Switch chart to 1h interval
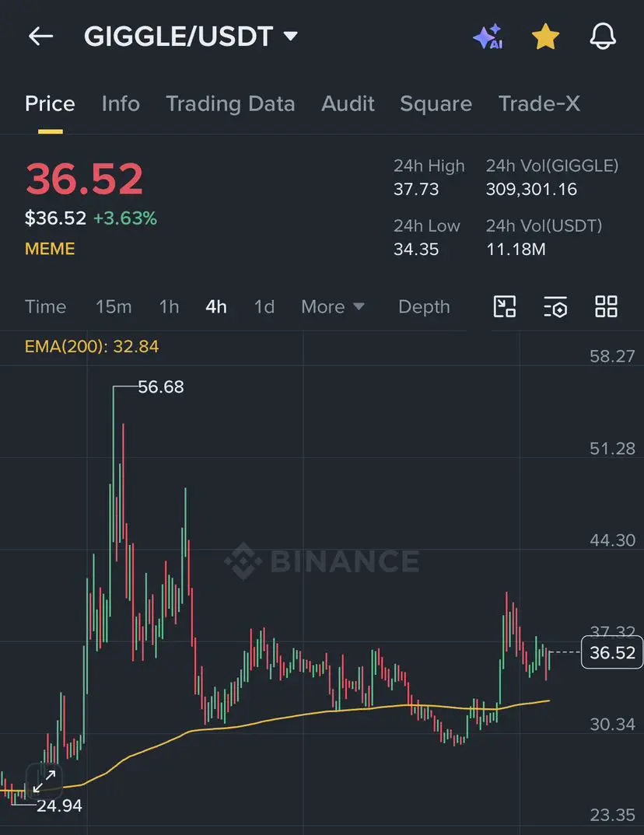 pos(169,307)
